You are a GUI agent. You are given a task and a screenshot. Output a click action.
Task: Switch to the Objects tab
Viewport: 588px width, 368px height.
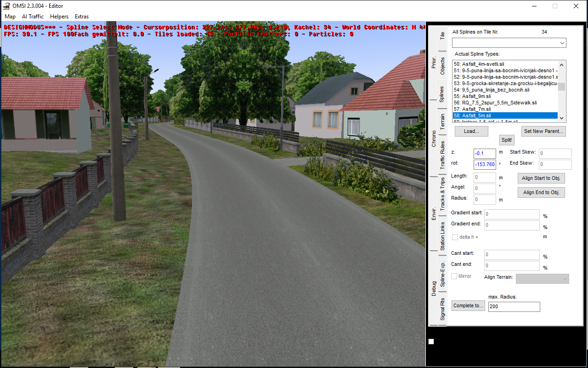point(442,66)
